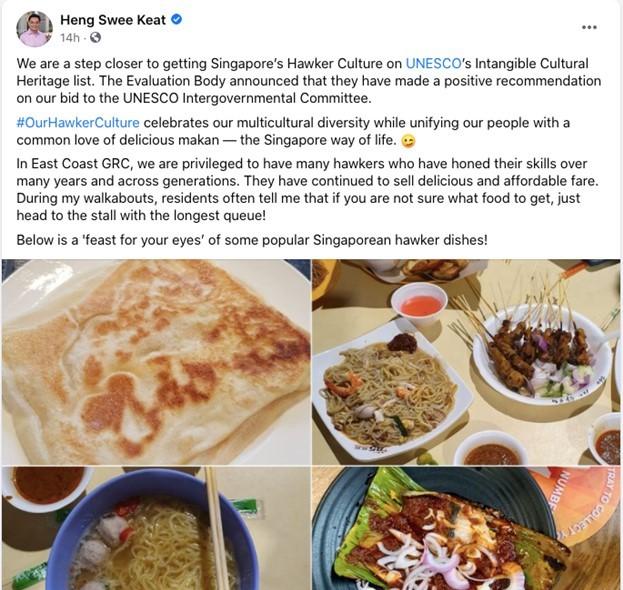Screen dimensions: 623x590
Task: Open Heng Swee Keat's profile picture
Action: 35,29
